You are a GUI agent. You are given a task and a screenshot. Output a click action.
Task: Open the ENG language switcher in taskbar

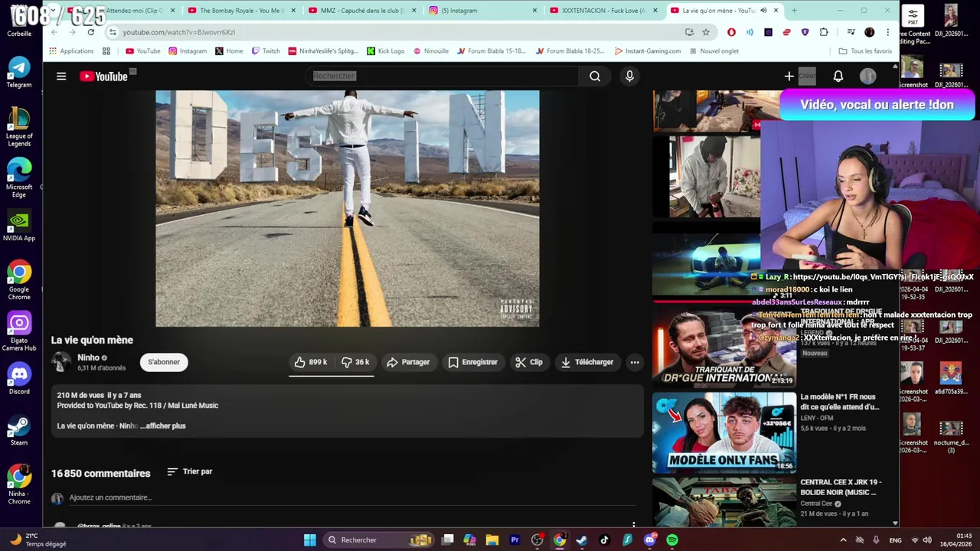[895, 540]
